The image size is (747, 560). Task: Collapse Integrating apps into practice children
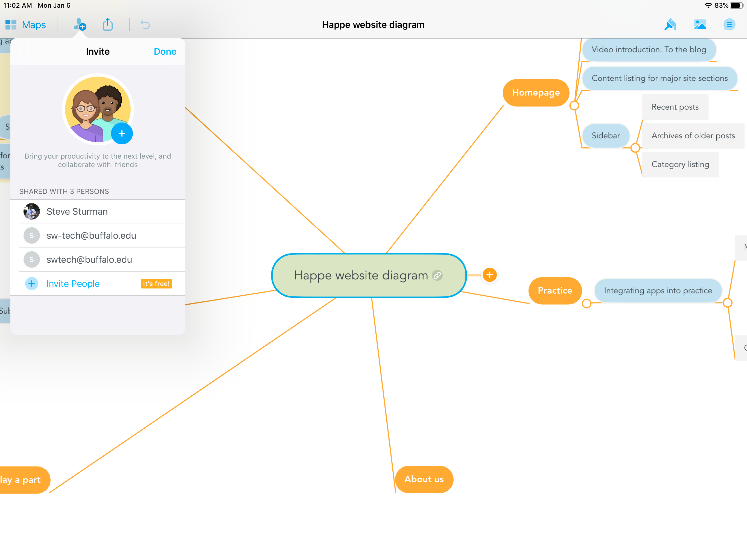pos(727,303)
